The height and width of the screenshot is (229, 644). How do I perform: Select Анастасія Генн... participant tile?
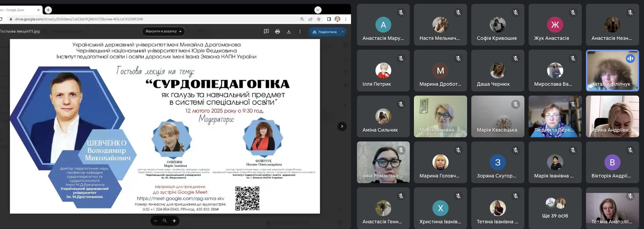point(383,208)
